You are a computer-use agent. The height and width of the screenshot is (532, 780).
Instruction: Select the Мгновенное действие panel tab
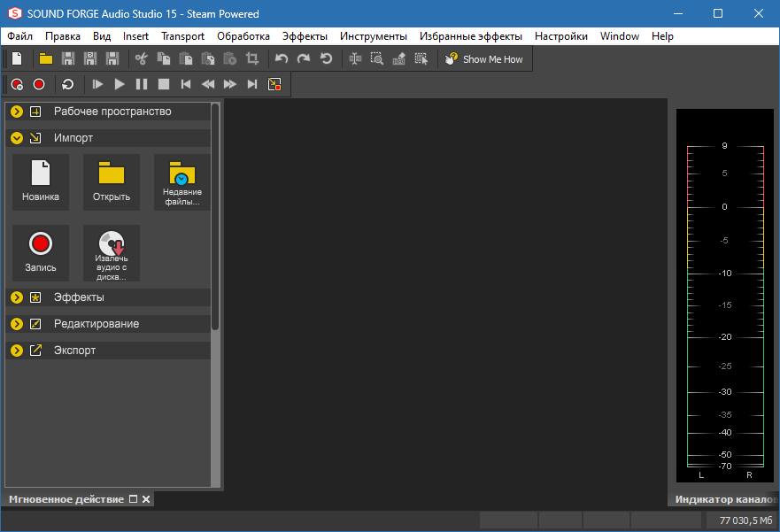tap(66, 499)
